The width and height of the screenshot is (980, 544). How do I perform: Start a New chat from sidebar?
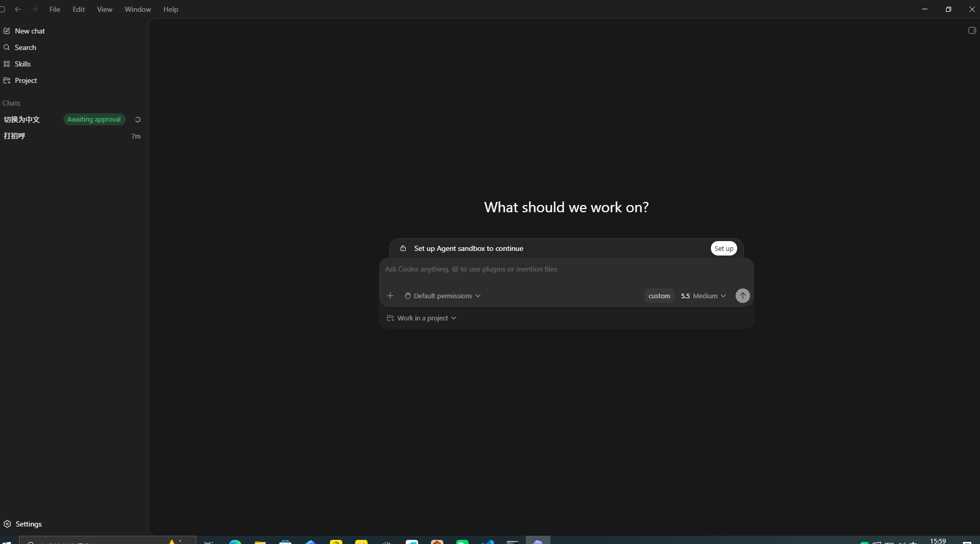click(x=24, y=31)
